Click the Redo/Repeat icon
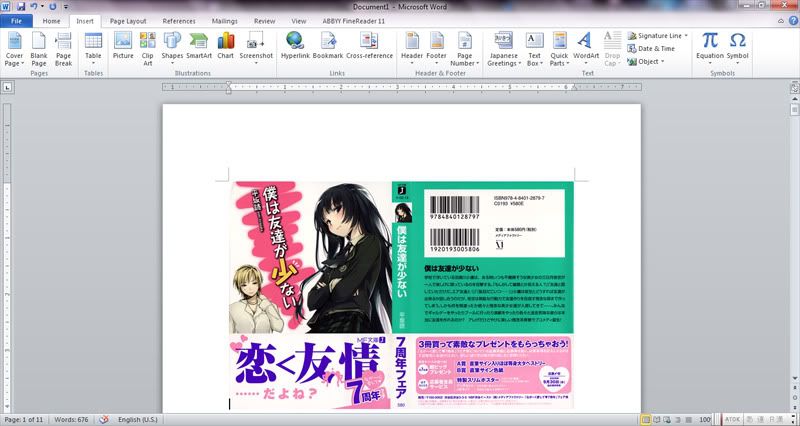This screenshot has height=426, width=800. (53, 7)
